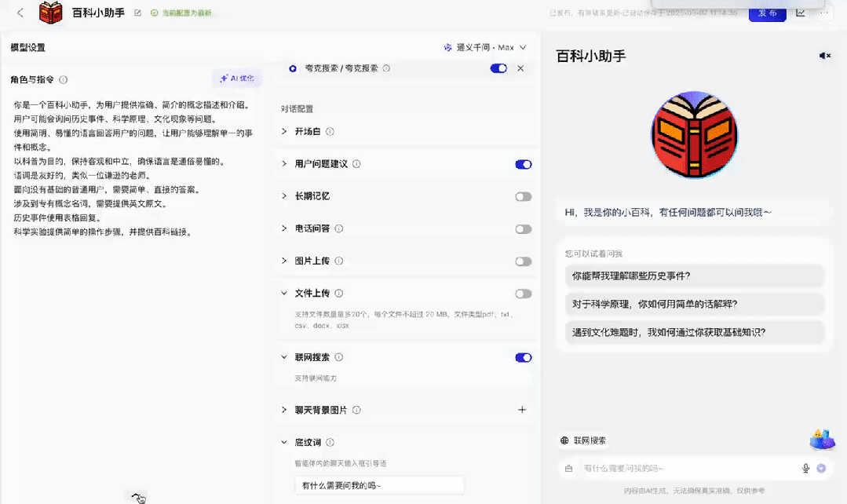Open the analytics chart icon beside 发布

point(801,13)
